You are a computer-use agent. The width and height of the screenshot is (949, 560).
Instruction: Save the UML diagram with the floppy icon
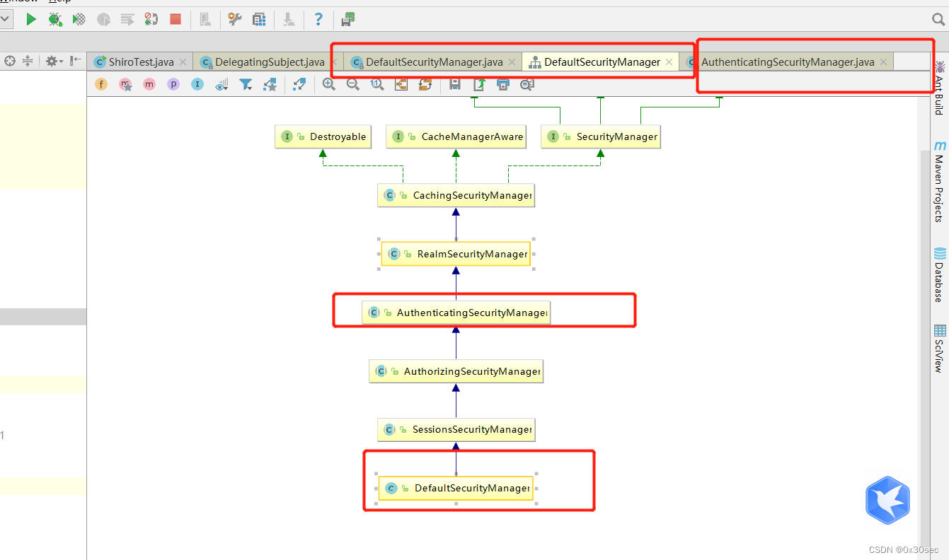pyautogui.click(x=455, y=85)
